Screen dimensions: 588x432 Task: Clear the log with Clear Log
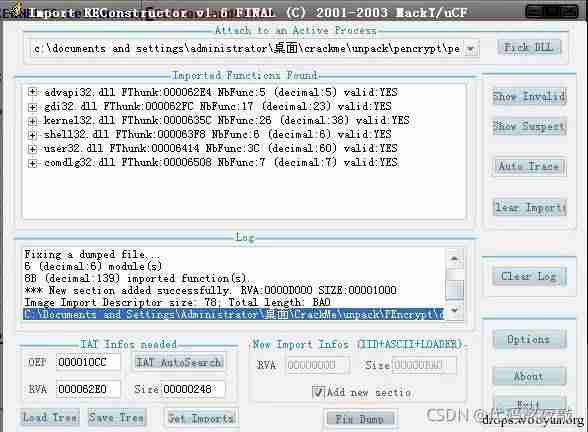(x=529, y=277)
